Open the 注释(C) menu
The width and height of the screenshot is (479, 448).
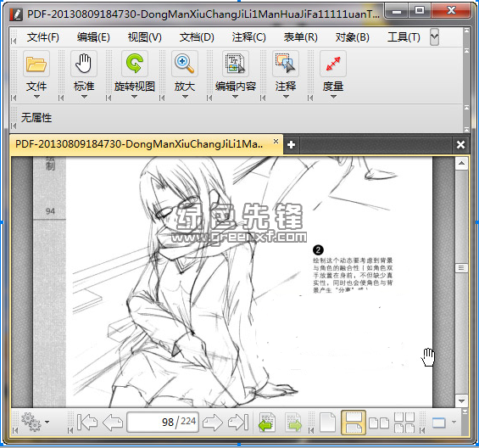(x=249, y=37)
